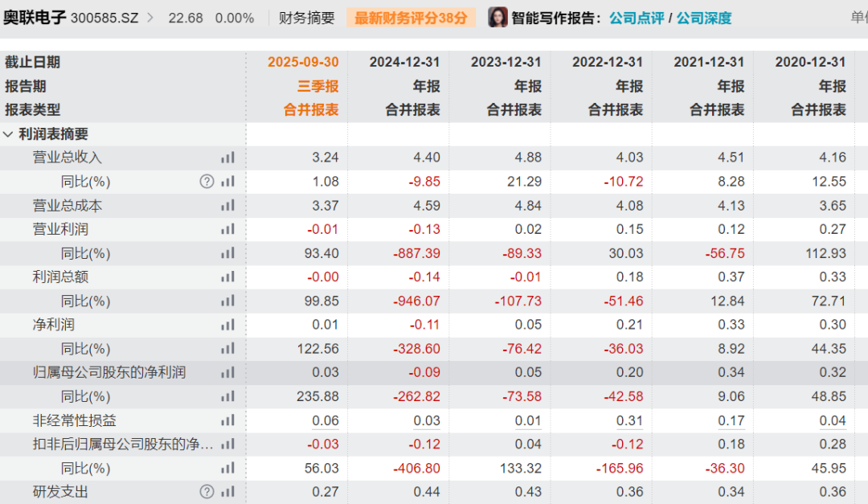This screenshot has height=504, width=868.
Task: Open chart icon for 净利润 row
Action: coord(227,325)
